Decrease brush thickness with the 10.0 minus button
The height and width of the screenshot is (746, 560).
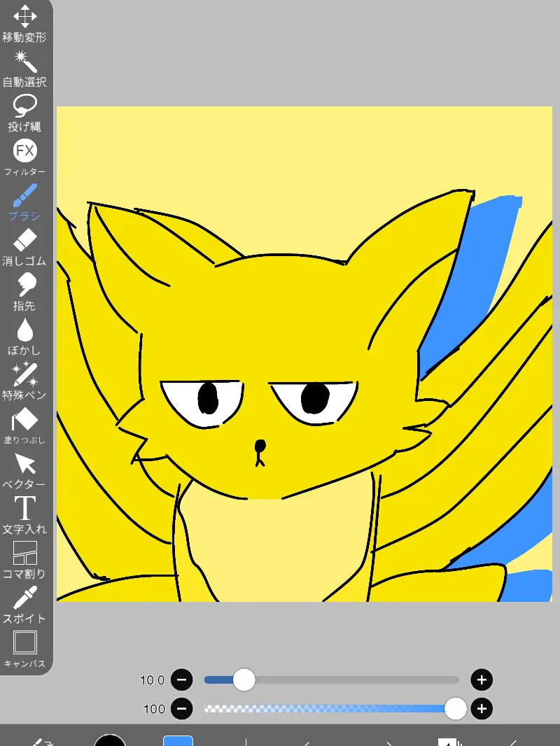182,680
